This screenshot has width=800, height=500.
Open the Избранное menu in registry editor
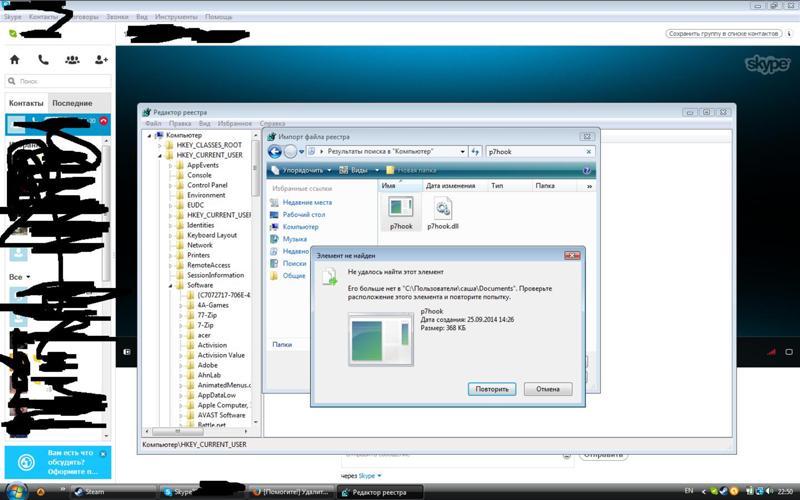[x=234, y=123]
